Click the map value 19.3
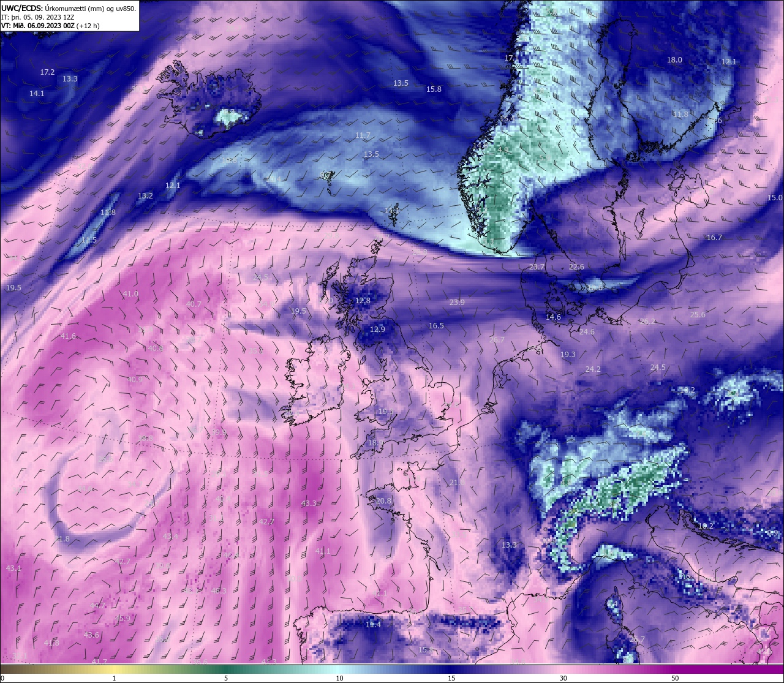The width and height of the screenshot is (784, 683). [568, 355]
